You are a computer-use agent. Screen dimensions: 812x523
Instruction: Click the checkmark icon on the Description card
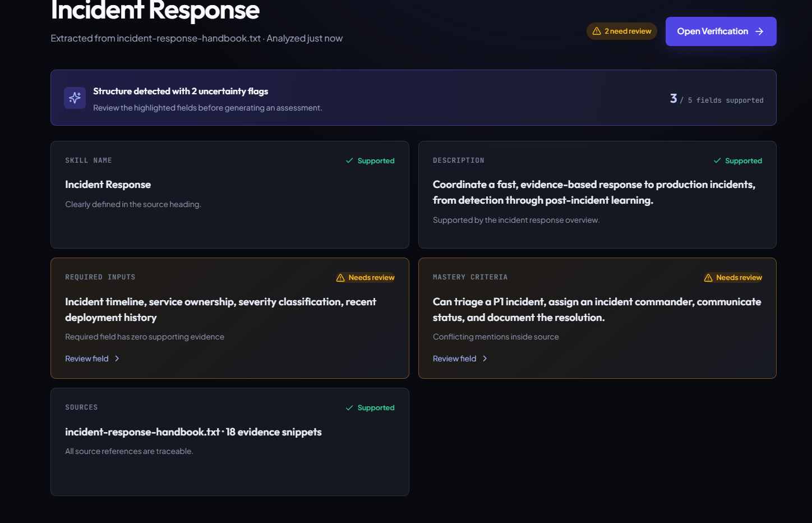point(717,160)
